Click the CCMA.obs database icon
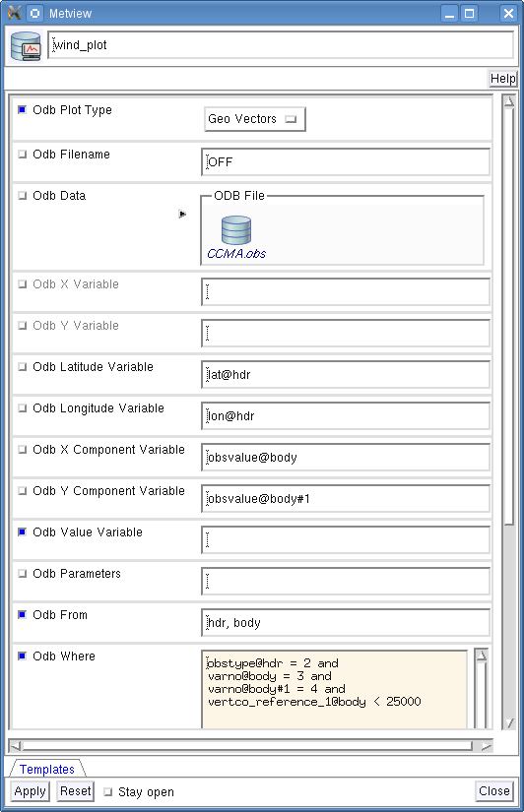Viewport: 524px width, 812px height. [236, 230]
